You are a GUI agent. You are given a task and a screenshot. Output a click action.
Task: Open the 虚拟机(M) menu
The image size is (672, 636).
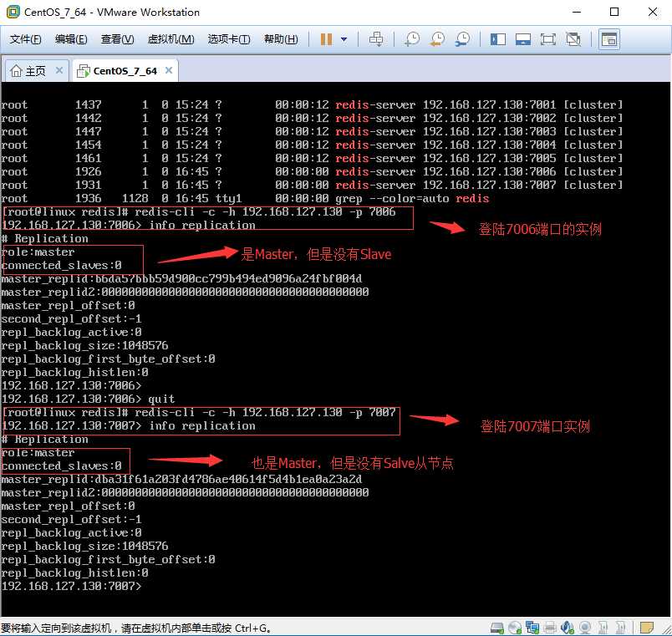tap(171, 39)
